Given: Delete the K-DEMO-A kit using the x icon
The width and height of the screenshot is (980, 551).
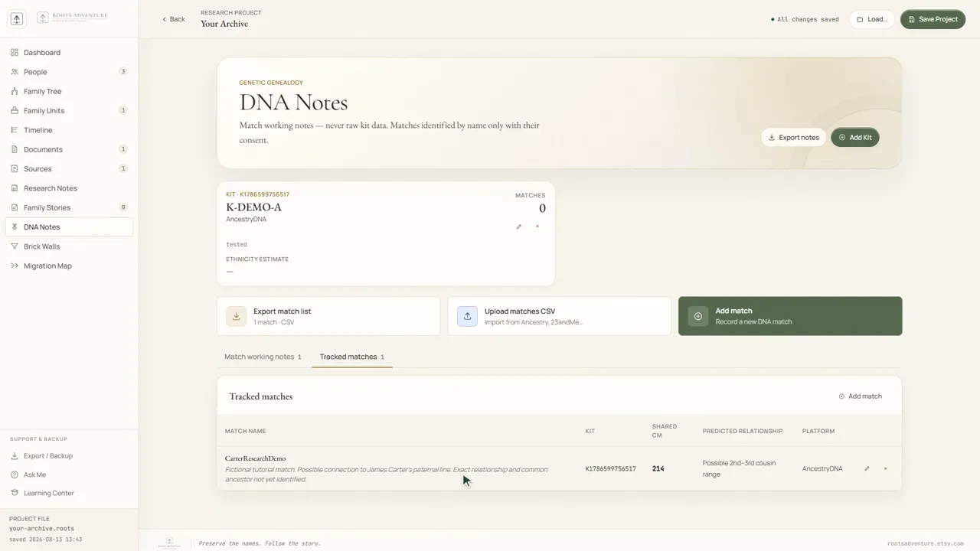Looking at the screenshot, I should tap(537, 227).
